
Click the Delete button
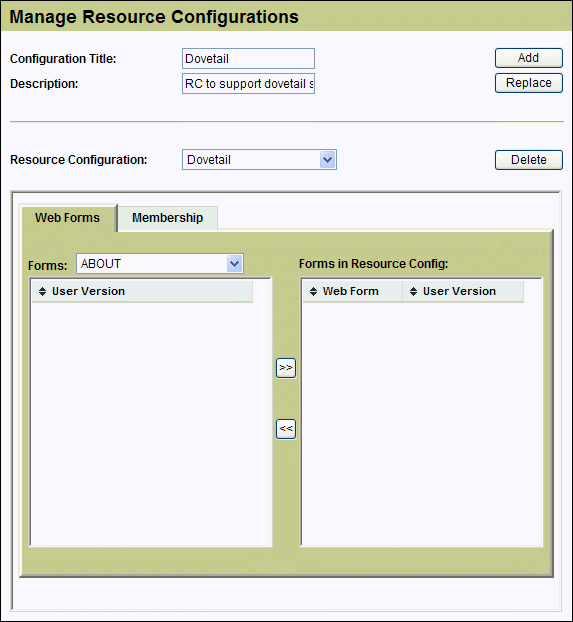point(529,160)
